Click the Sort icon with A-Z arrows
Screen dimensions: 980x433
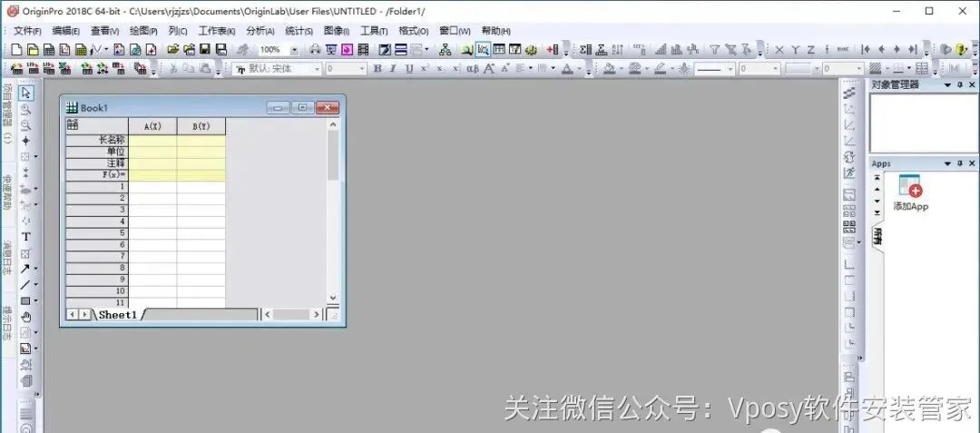pos(618,49)
